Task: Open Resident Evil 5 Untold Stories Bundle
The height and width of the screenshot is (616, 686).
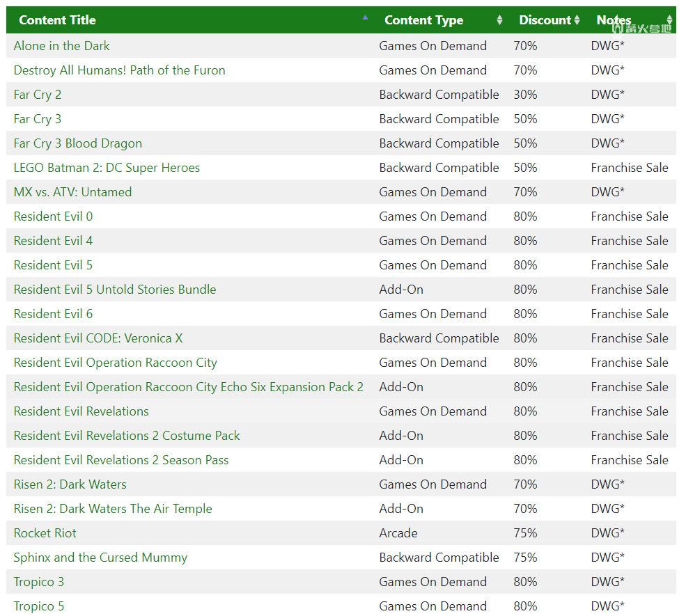Action: click(115, 290)
